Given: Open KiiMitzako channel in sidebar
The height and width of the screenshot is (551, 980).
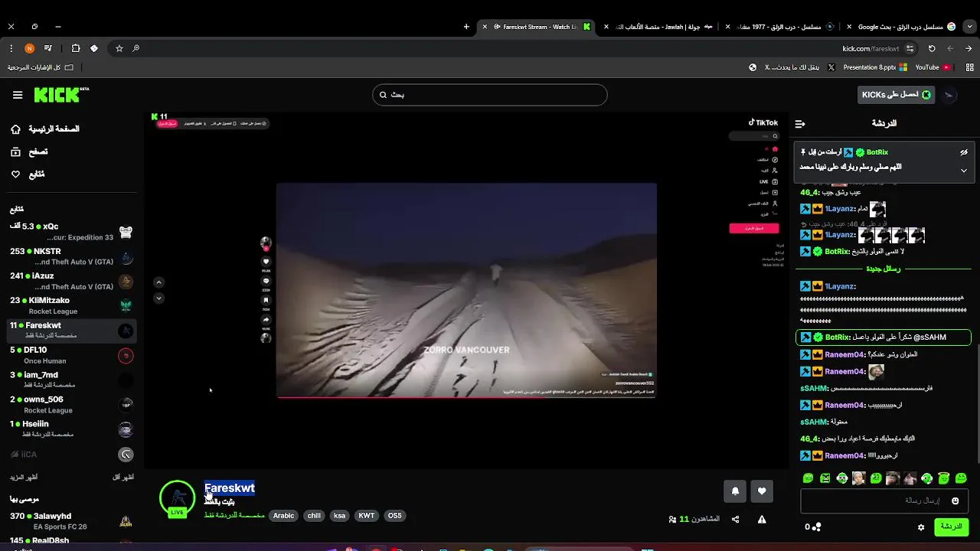Looking at the screenshot, I should 72,305.
